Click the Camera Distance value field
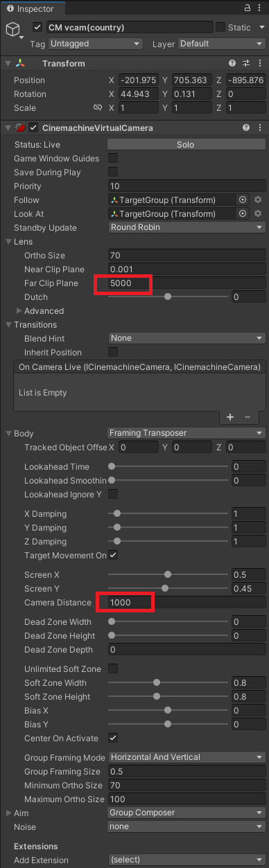The image size is (269, 868). click(187, 603)
